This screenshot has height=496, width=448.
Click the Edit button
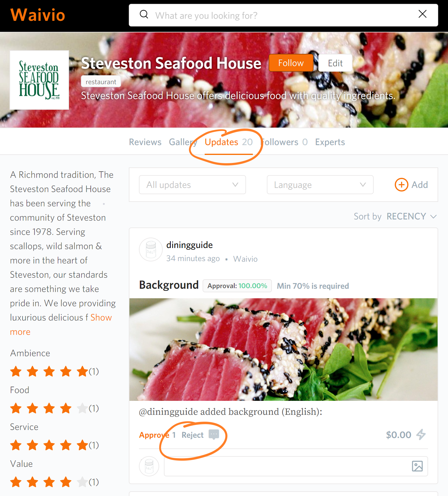pos(335,63)
